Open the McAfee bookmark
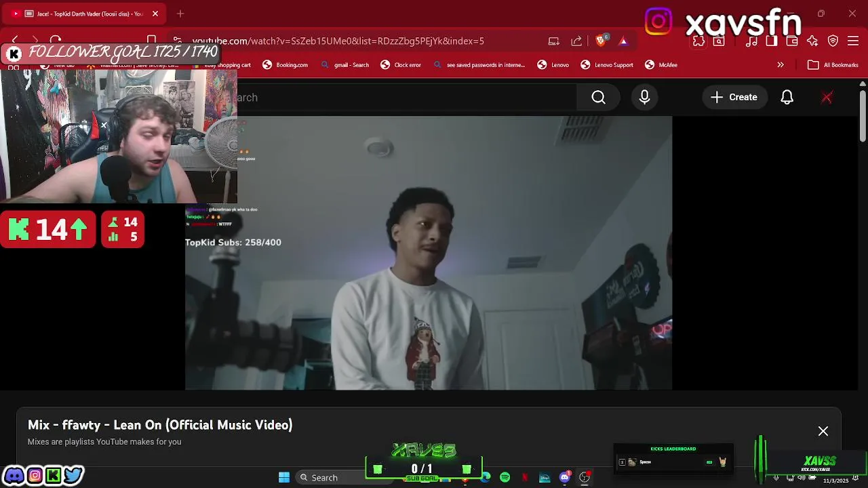The width and height of the screenshot is (868, 488). click(661, 65)
